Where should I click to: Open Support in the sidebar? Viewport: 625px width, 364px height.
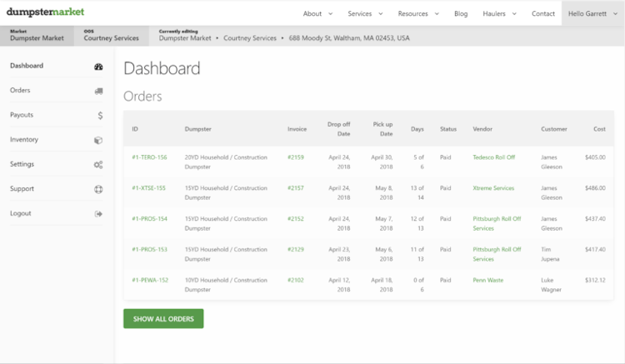click(x=22, y=189)
